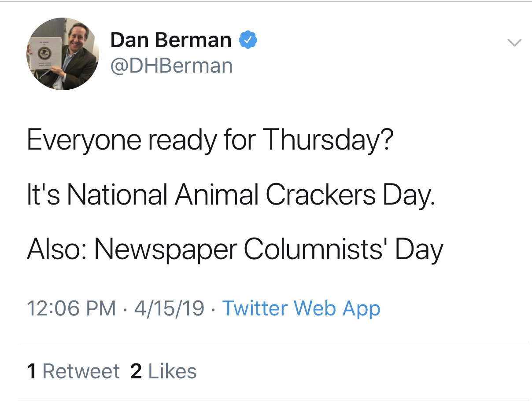Click the 4/15/19 date text
The width and height of the screenshot is (532, 403).
[170, 308]
